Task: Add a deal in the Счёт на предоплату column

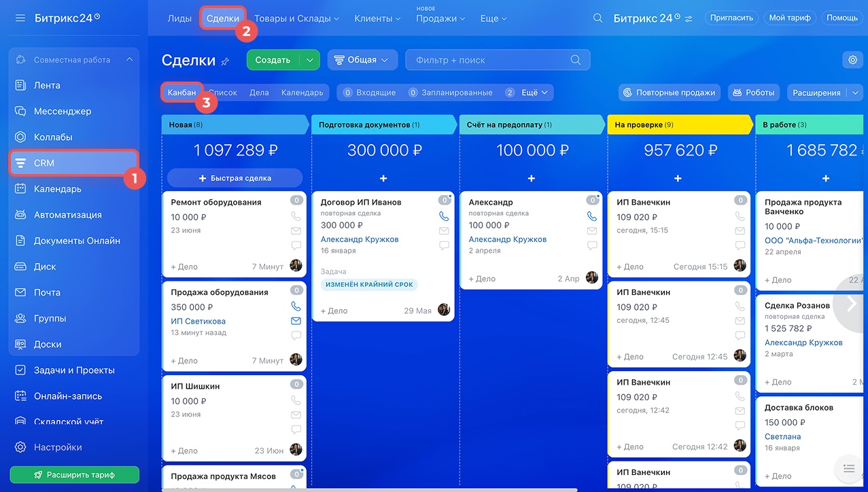Action: (532, 178)
